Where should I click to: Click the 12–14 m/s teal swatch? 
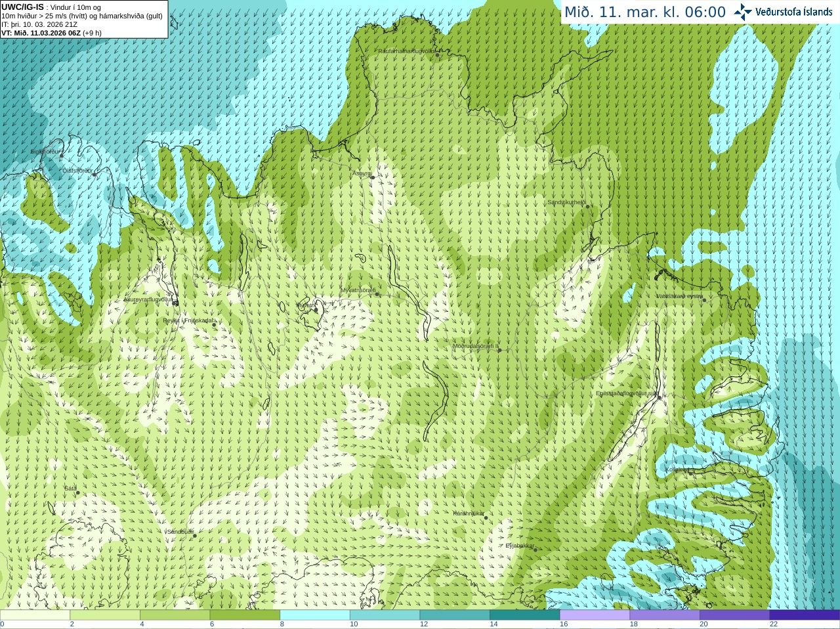[455, 615]
